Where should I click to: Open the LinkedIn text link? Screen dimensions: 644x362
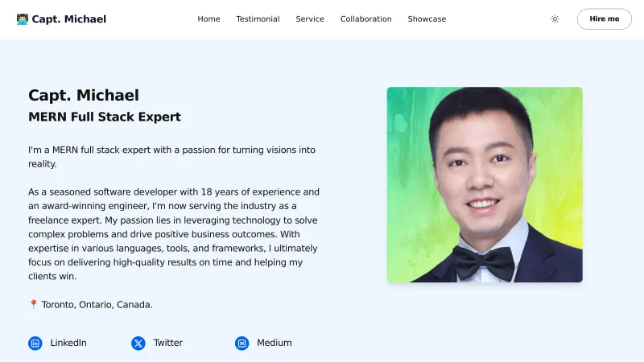[x=68, y=343]
